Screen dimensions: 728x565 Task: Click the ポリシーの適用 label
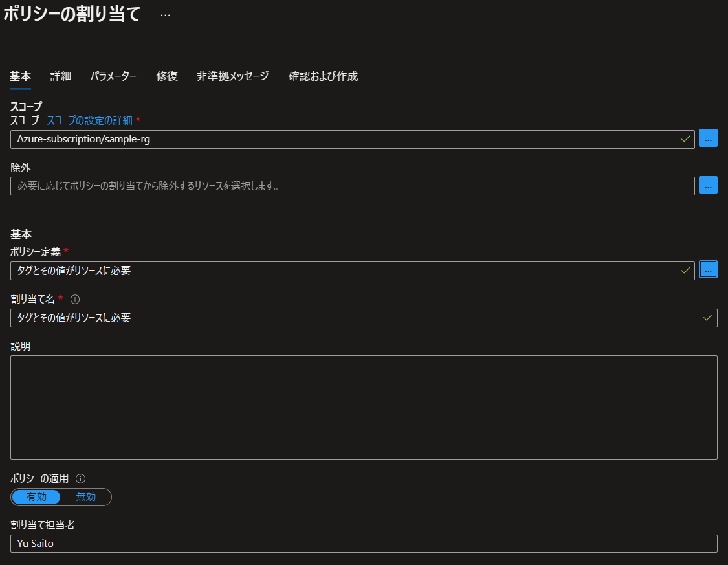(x=39, y=479)
